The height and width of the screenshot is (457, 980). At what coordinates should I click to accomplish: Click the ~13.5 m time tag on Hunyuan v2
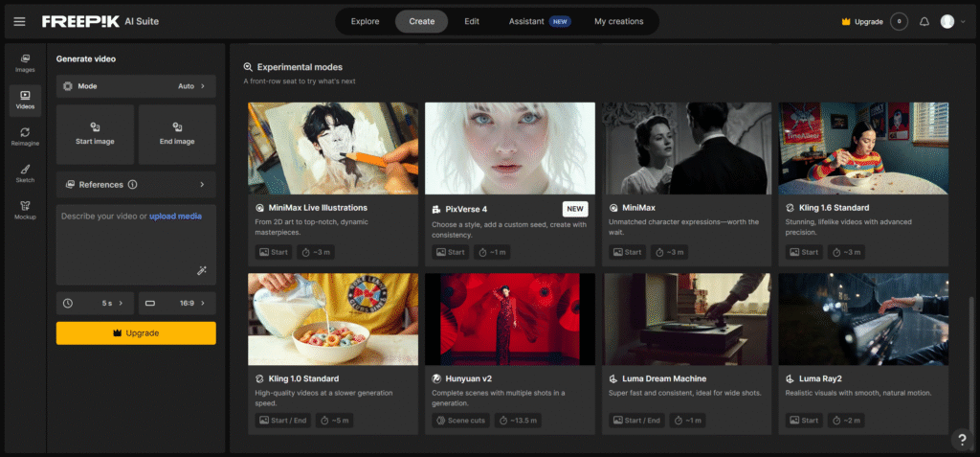[518, 420]
